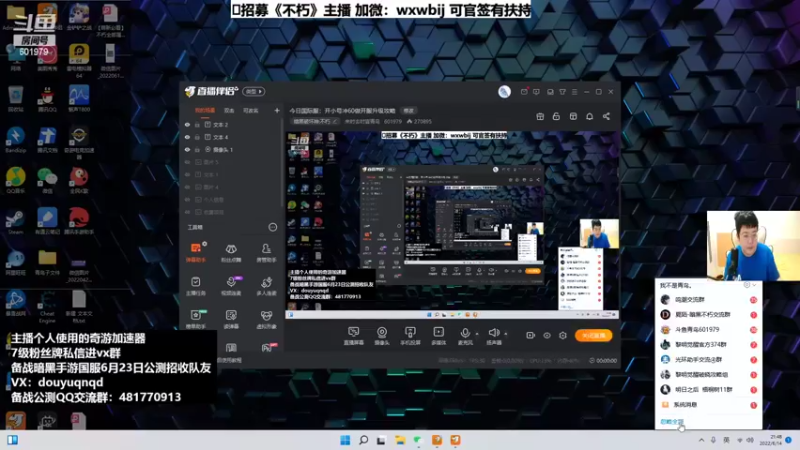
Task: Toggle preview eye icon in bottom toolbar
Action: [x=546, y=335]
